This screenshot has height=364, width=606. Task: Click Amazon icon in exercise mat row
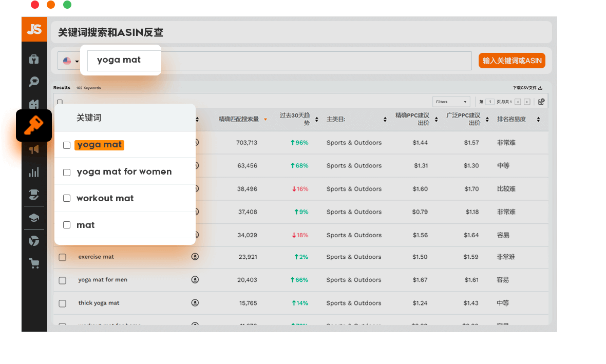click(x=195, y=257)
